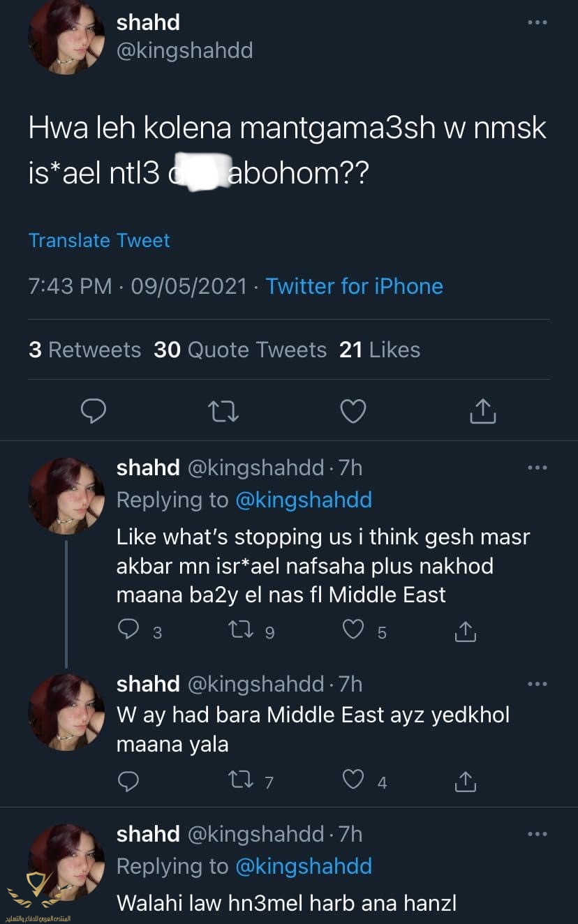
Task: Open more options on first reply
Action: tap(537, 468)
